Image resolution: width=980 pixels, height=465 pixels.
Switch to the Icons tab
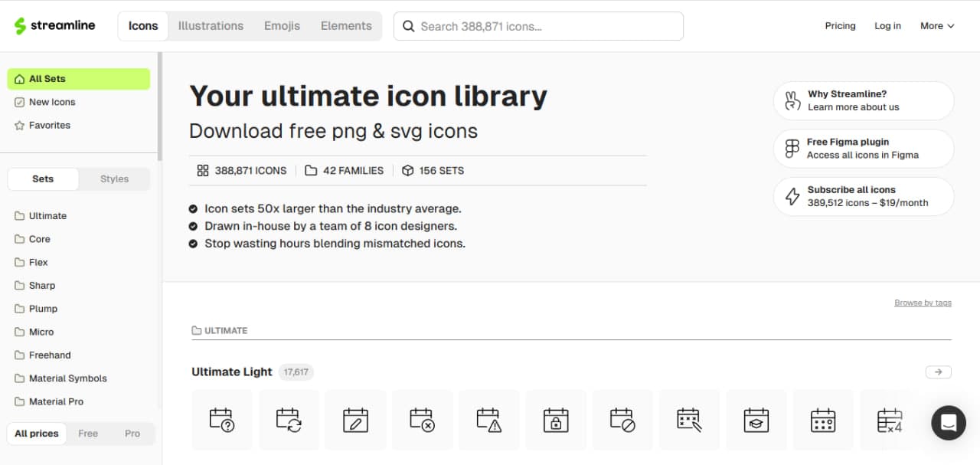tap(143, 26)
